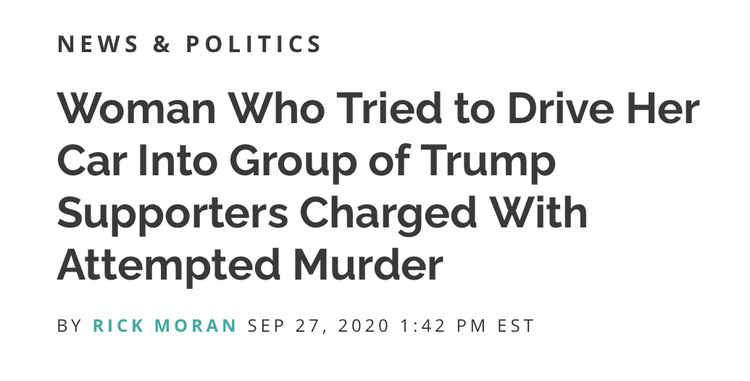Click author name Rick Moran
This screenshot has width=750, height=381.
[x=165, y=326]
